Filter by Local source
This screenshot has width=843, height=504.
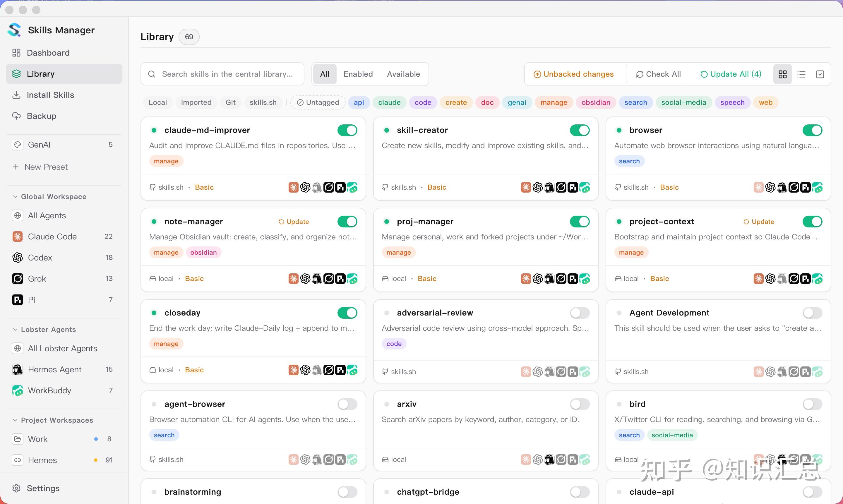[157, 102]
